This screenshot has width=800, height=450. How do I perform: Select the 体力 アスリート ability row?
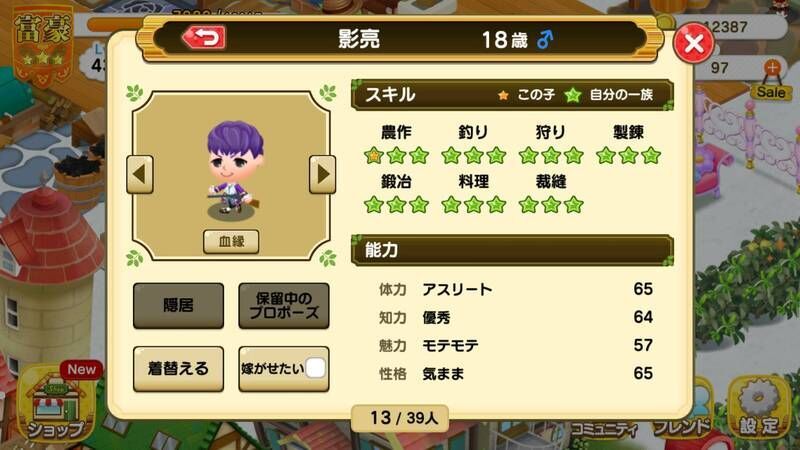point(515,289)
